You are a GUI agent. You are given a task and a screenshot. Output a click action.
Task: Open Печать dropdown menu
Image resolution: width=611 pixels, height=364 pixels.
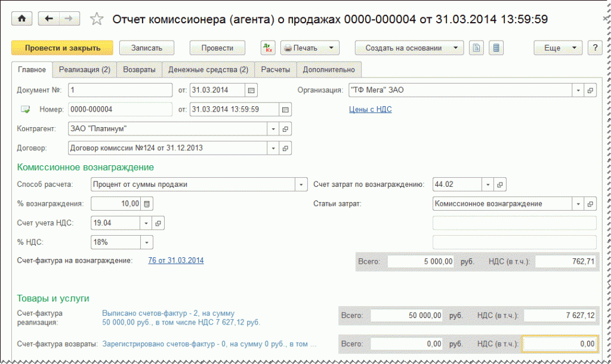[310, 48]
